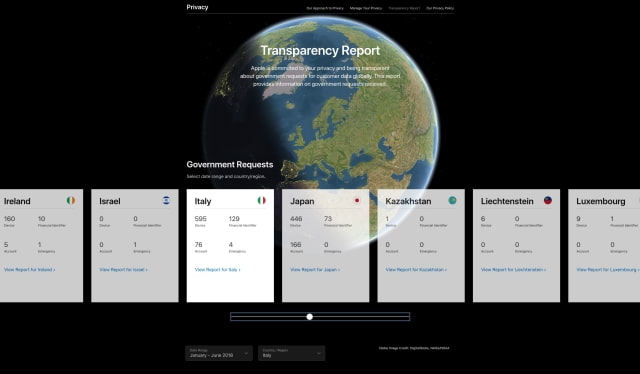Click the Luxembourg country card title
This screenshot has width=640, height=374.
pyautogui.click(x=601, y=201)
